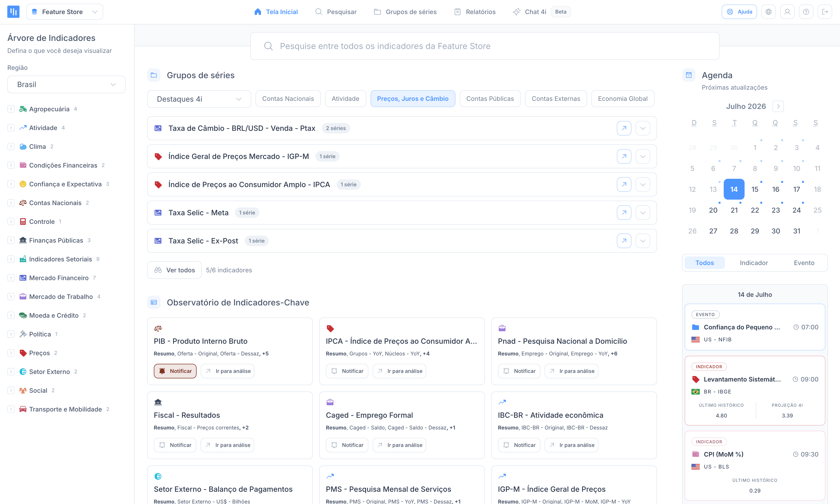Open the Levantamento Sistemát... agenda card

pos(755,391)
